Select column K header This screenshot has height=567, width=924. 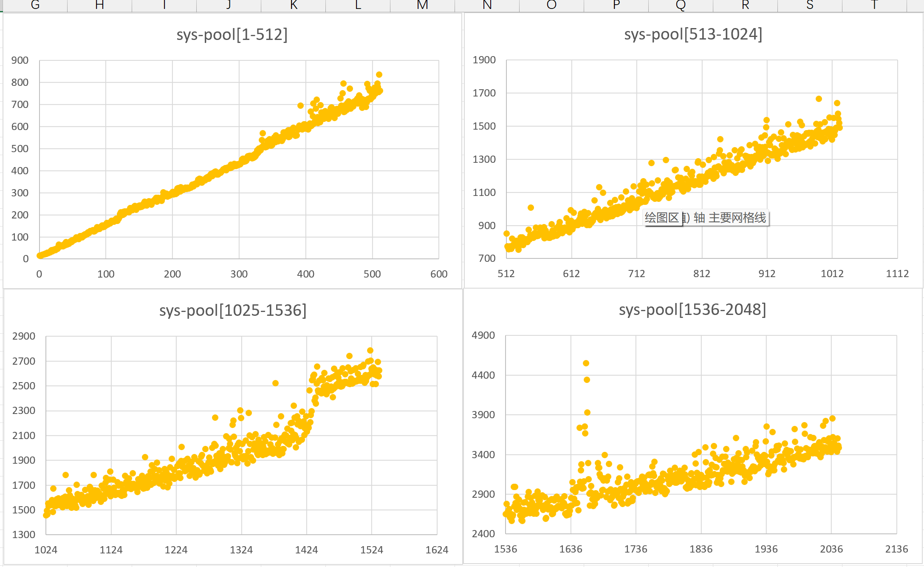[294, 5]
